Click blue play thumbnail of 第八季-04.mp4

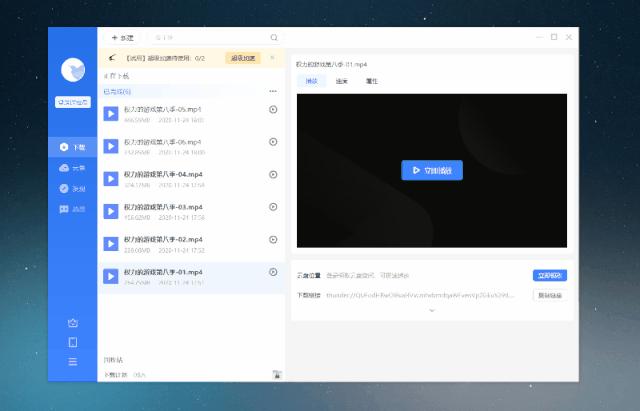[111, 179]
